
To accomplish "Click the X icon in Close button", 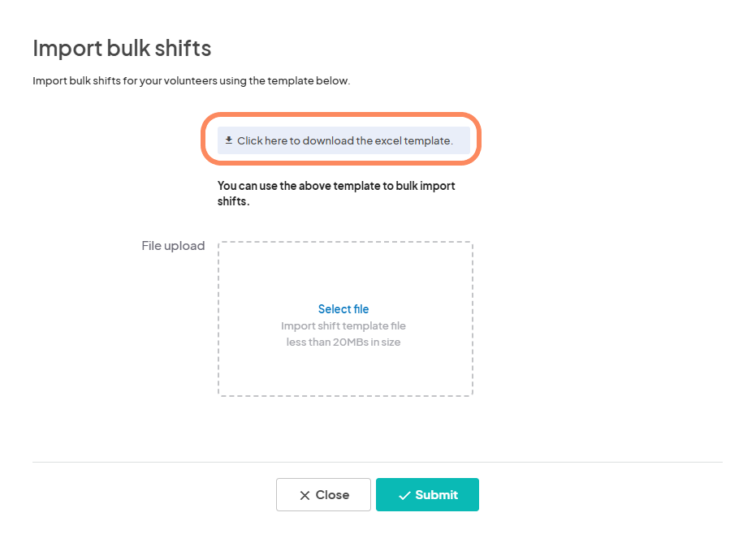I will click(305, 495).
